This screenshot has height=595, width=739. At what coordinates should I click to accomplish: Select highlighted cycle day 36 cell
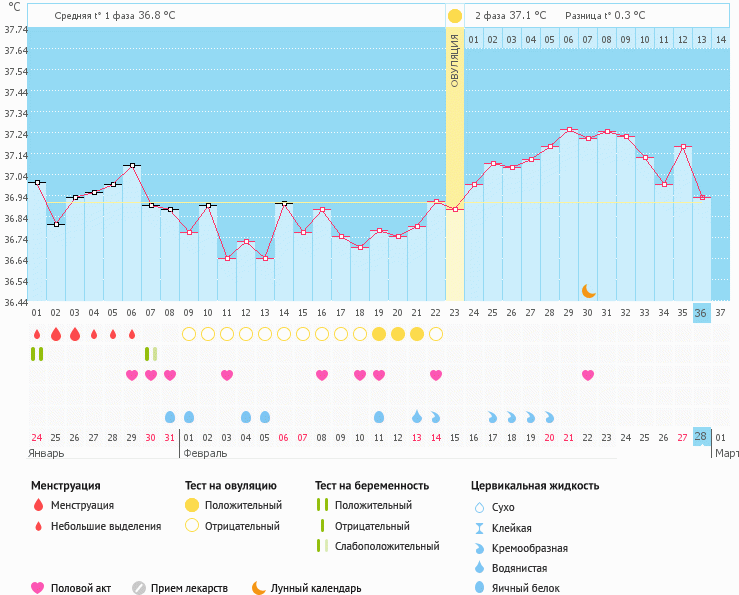pyautogui.click(x=701, y=313)
